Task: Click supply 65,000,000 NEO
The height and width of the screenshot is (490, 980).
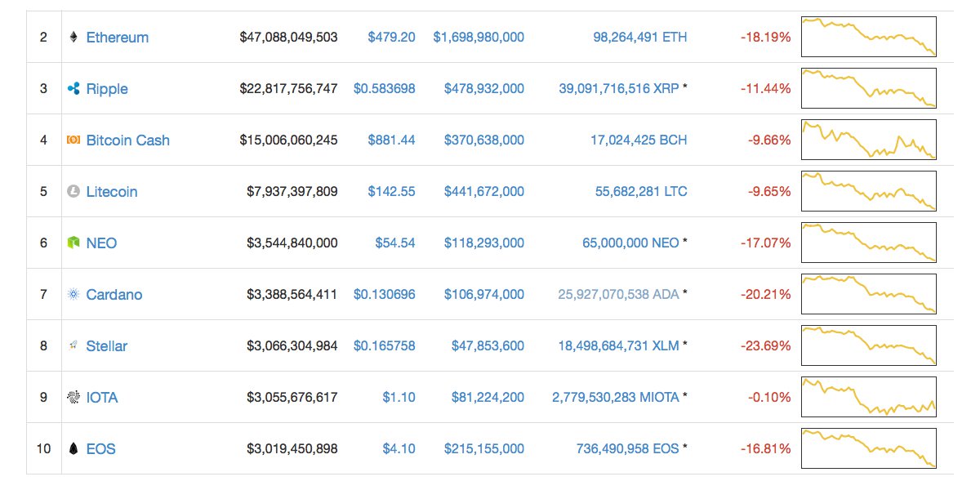Action: [x=631, y=243]
